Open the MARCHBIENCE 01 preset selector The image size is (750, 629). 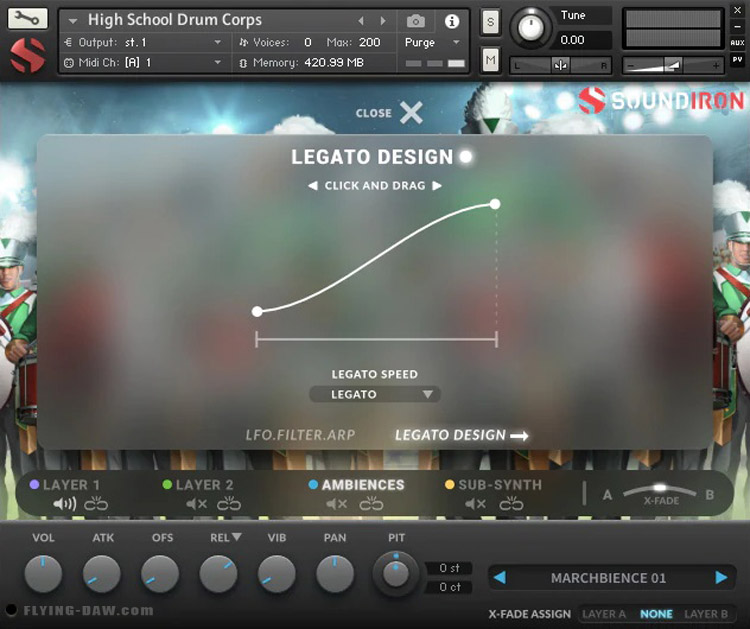point(608,578)
